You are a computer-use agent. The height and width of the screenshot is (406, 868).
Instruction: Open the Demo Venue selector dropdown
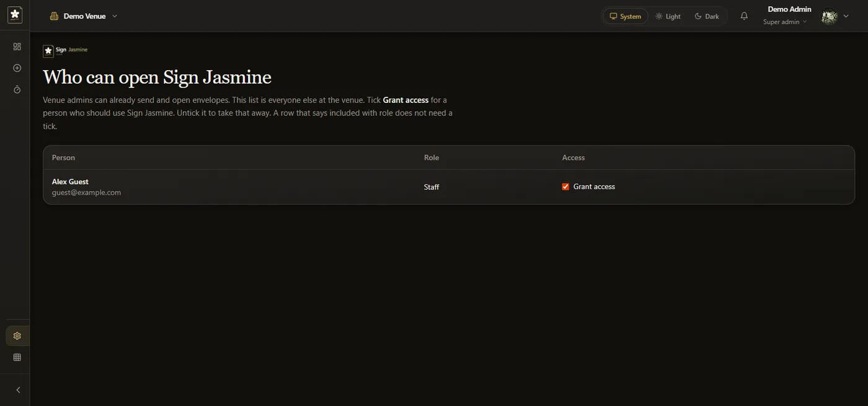pos(84,16)
